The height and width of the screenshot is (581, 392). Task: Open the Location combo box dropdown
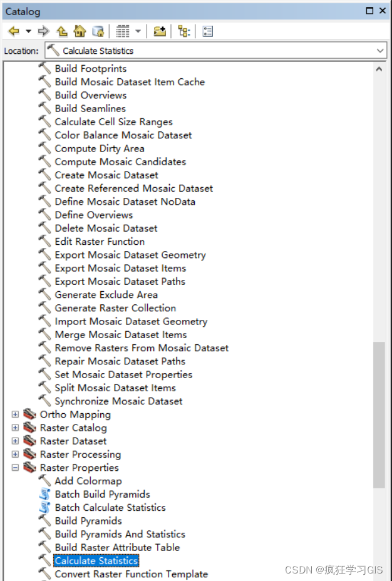[x=380, y=51]
